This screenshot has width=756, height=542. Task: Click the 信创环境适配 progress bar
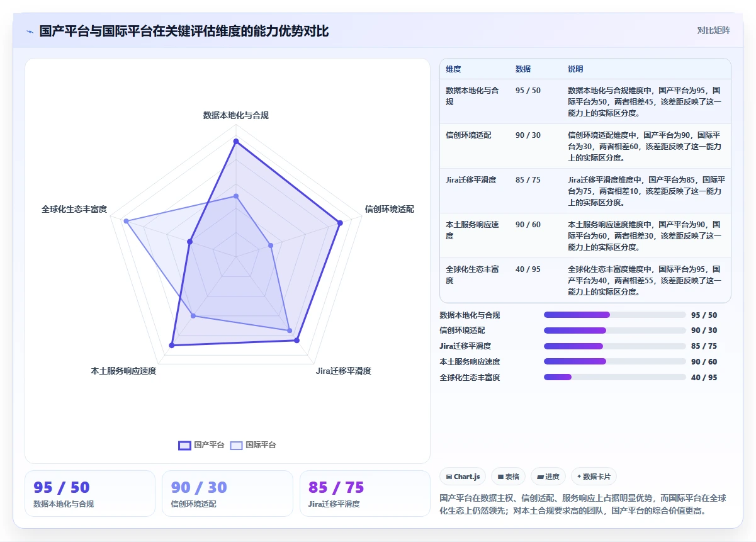[x=614, y=330]
